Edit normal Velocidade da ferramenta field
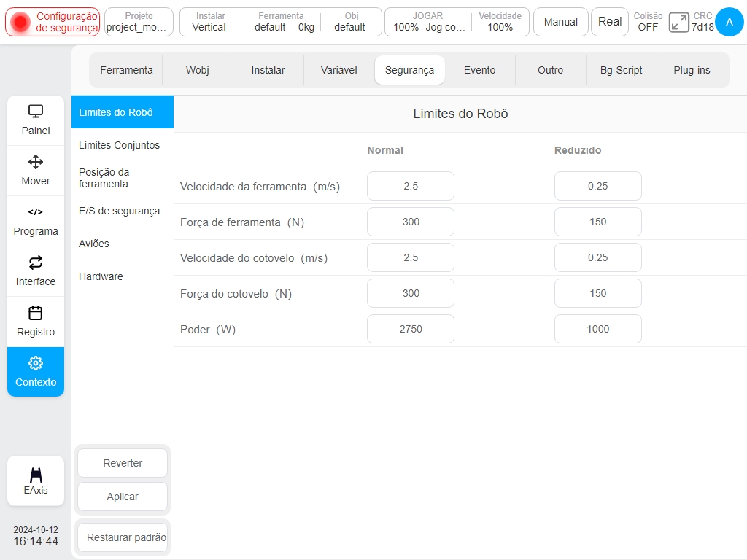The height and width of the screenshot is (560, 747). [x=411, y=186]
